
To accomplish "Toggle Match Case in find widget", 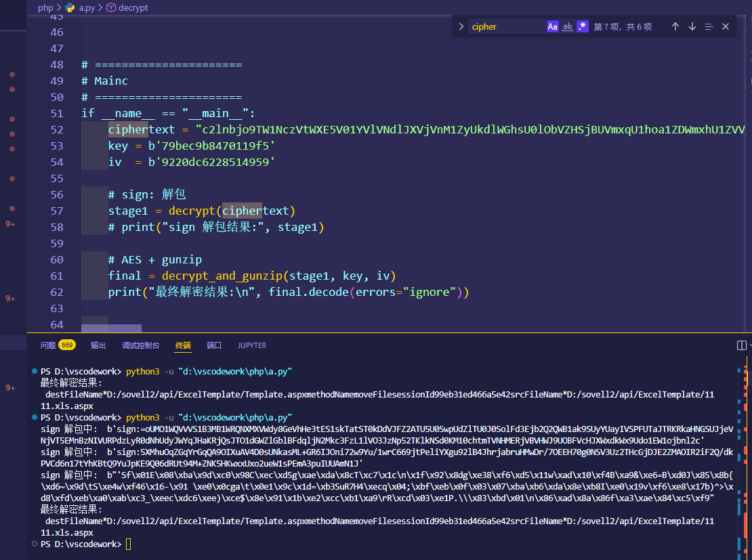I will point(553,26).
